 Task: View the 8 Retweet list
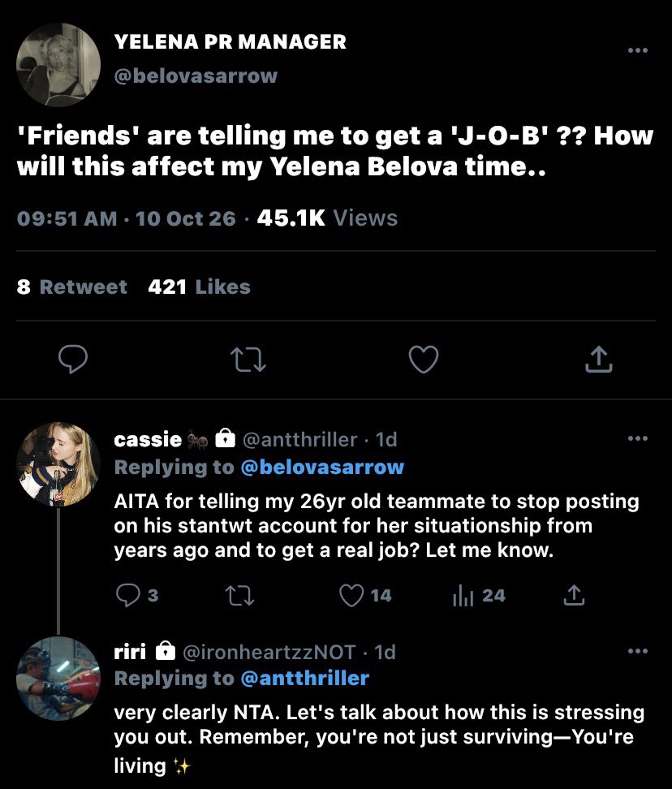click(72, 287)
